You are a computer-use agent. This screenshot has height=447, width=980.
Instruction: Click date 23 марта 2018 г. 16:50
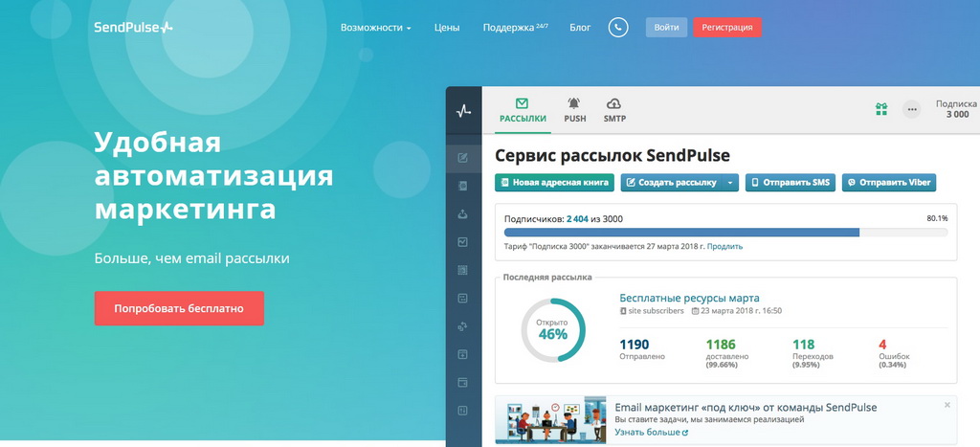[737, 311]
